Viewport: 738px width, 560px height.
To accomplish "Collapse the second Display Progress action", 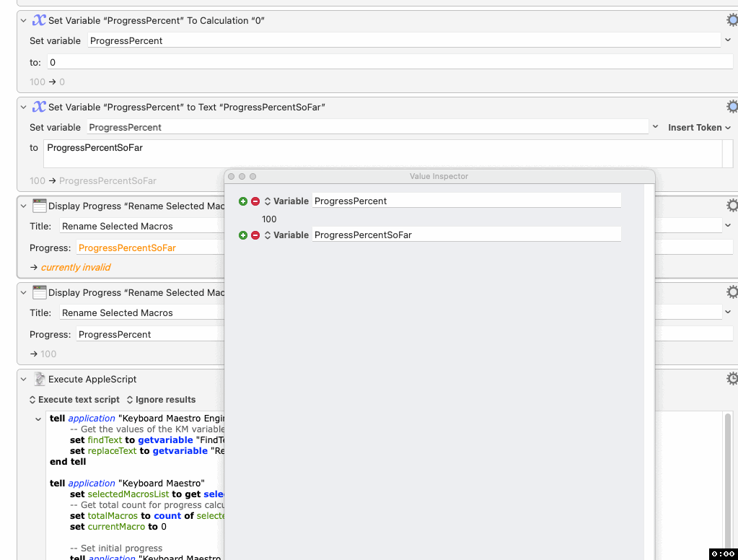I will pos(24,293).
